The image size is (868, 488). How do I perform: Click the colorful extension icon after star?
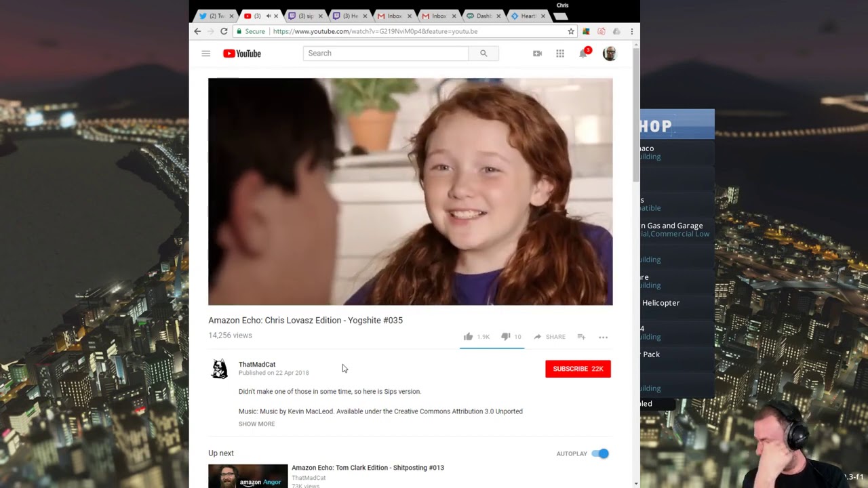point(586,31)
